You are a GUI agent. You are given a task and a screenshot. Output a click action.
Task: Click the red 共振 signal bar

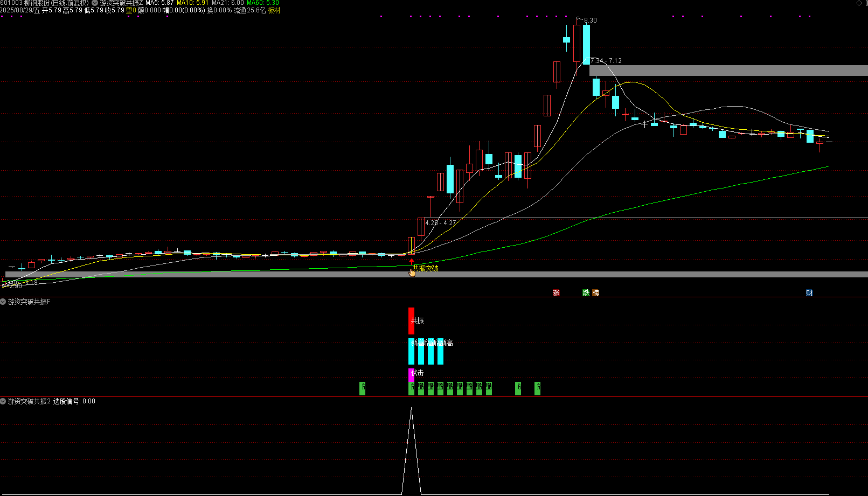coord(411,320)
